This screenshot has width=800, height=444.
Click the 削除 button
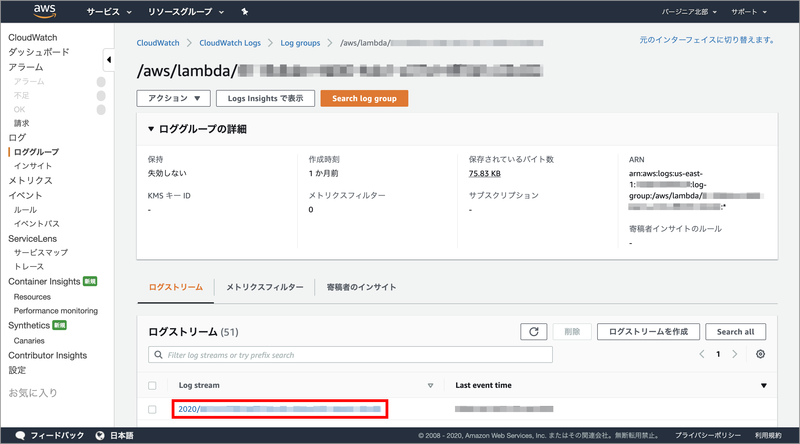pyautogui.click(x=572, y=332)
